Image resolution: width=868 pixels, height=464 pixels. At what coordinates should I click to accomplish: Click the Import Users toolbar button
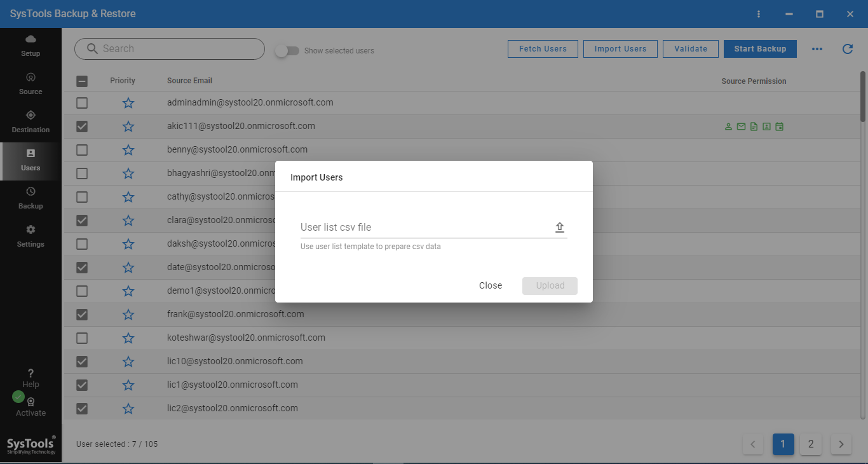(x=620, y=49)
